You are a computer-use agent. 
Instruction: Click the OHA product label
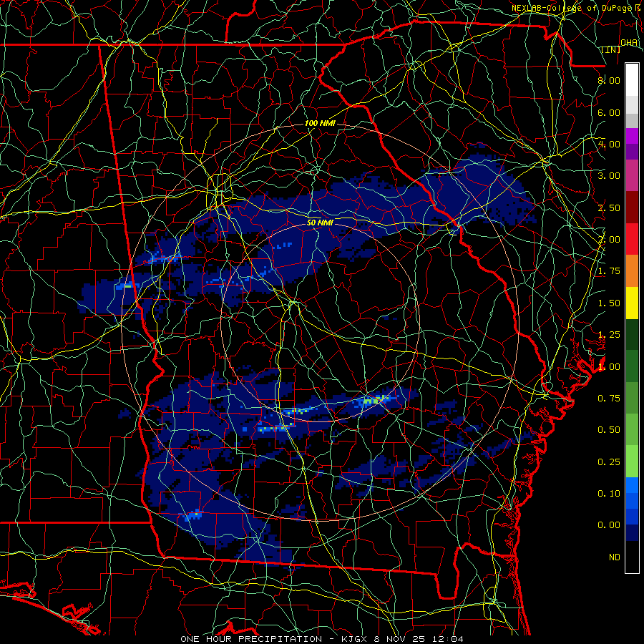click(x=629, y=43)
